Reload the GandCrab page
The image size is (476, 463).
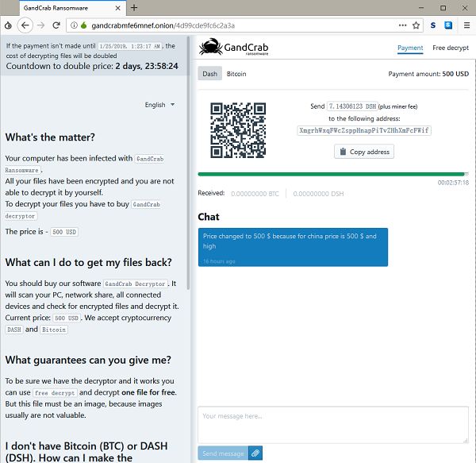(56, 25)
